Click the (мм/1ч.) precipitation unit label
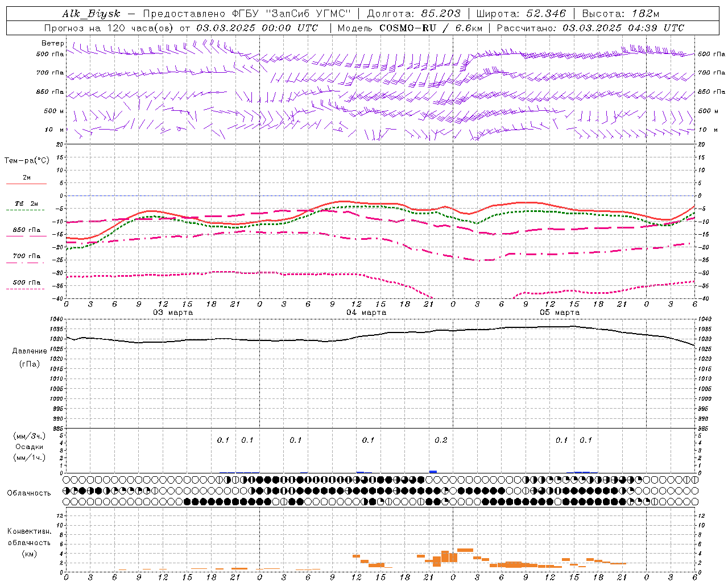The width and height of the screenshot is (728, 582). (x=30, y=458)
